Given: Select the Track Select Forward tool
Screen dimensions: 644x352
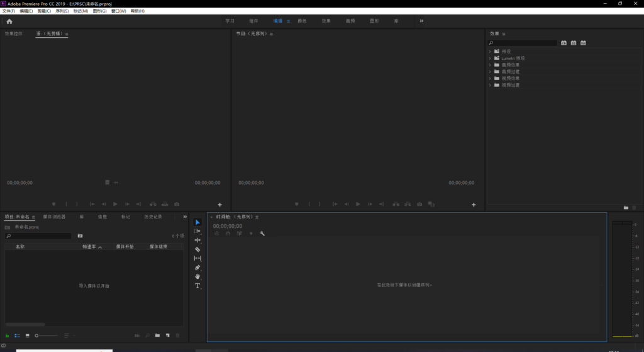Looking at the screenshot, I should coord(197,231).
